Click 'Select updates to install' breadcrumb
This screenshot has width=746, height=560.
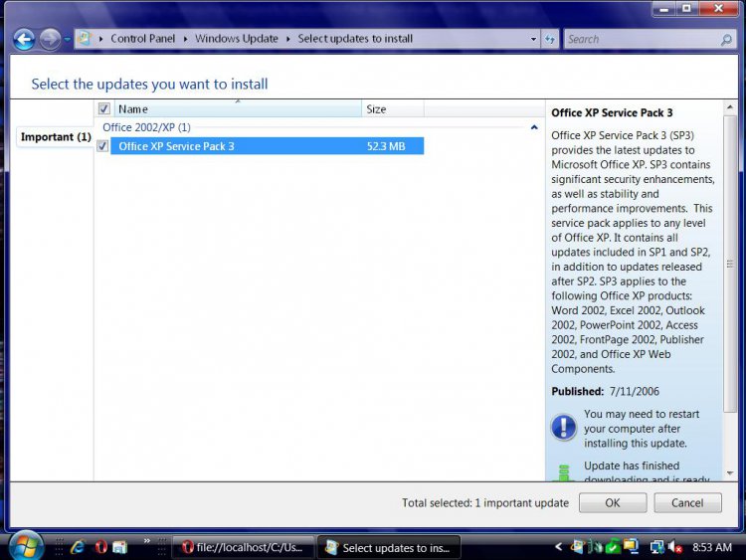click(355, 39)
